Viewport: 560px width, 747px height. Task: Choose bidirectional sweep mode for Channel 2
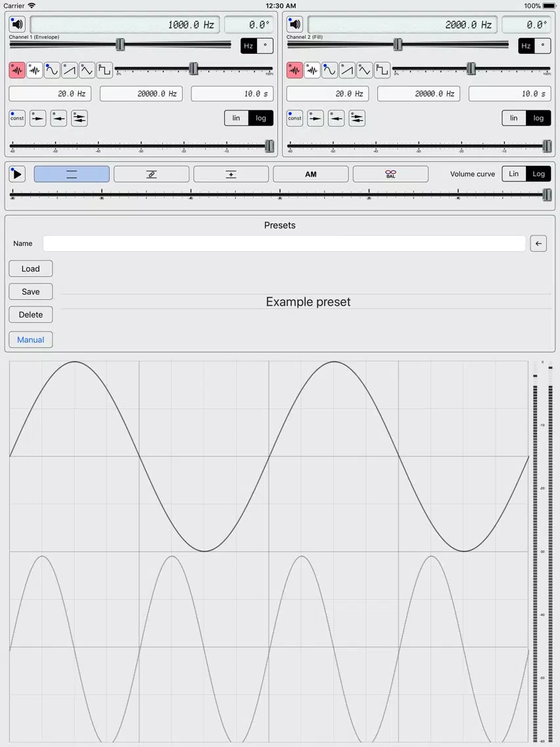click(357, 118)
